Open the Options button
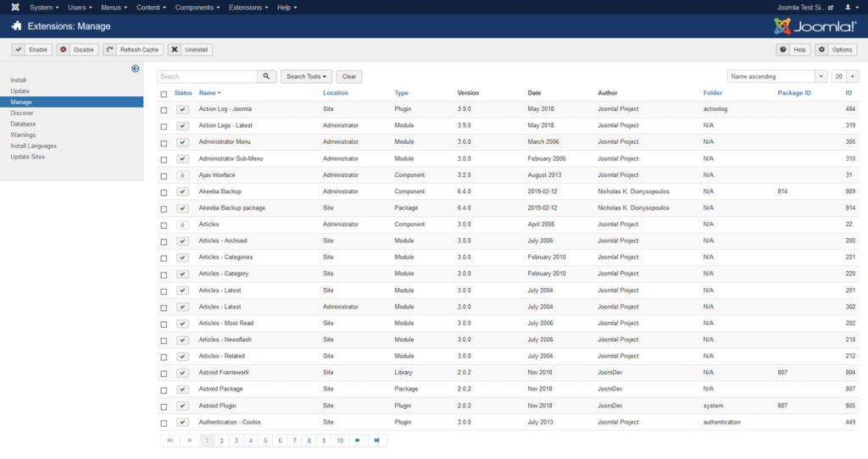The image size is (868, 459). tap(836, 50)
